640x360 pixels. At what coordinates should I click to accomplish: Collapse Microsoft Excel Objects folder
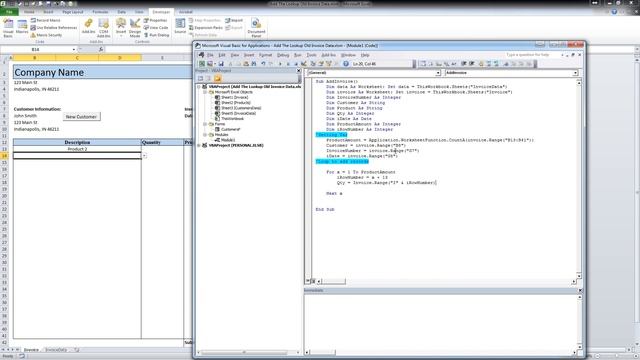(x=205, y=92)
